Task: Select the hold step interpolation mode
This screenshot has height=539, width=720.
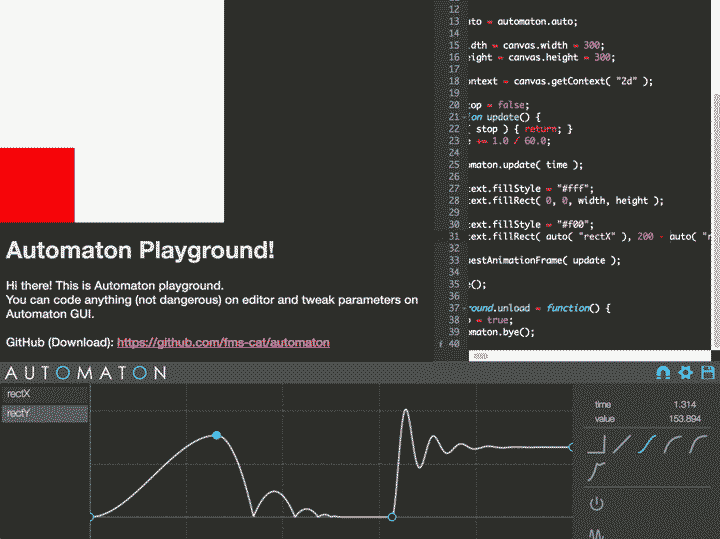Action: 596,444
